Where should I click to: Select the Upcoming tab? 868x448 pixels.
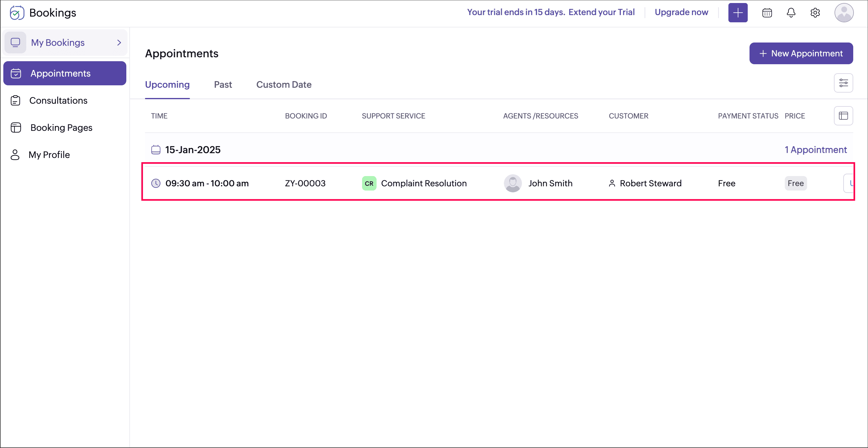167,84
